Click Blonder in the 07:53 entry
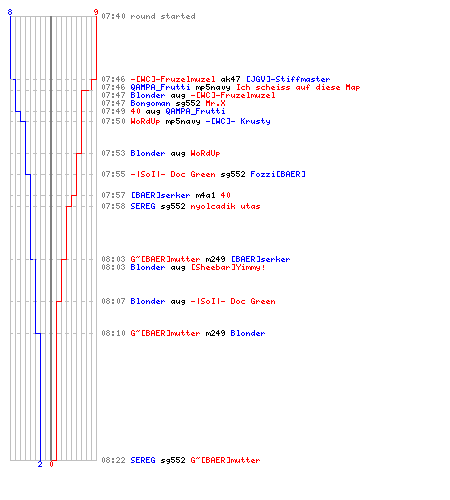The image size is (450, 500). pyautogui.click(x=148, y=153)
